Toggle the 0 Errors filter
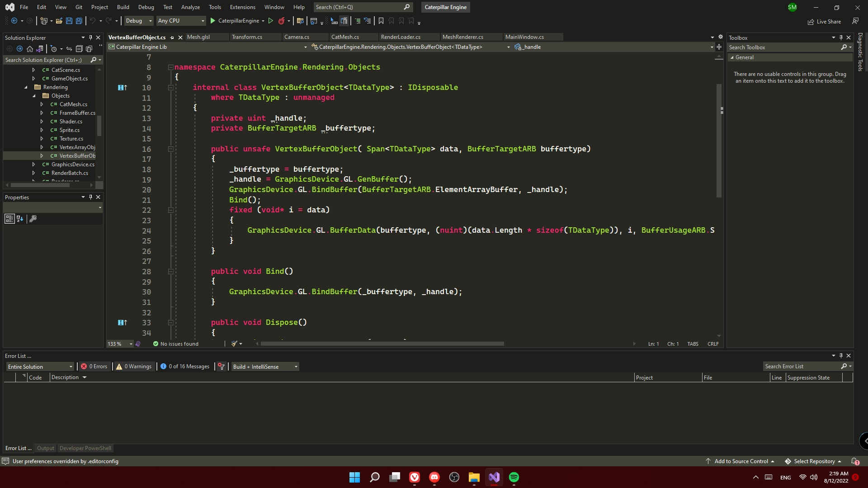 tap(94, 366)
